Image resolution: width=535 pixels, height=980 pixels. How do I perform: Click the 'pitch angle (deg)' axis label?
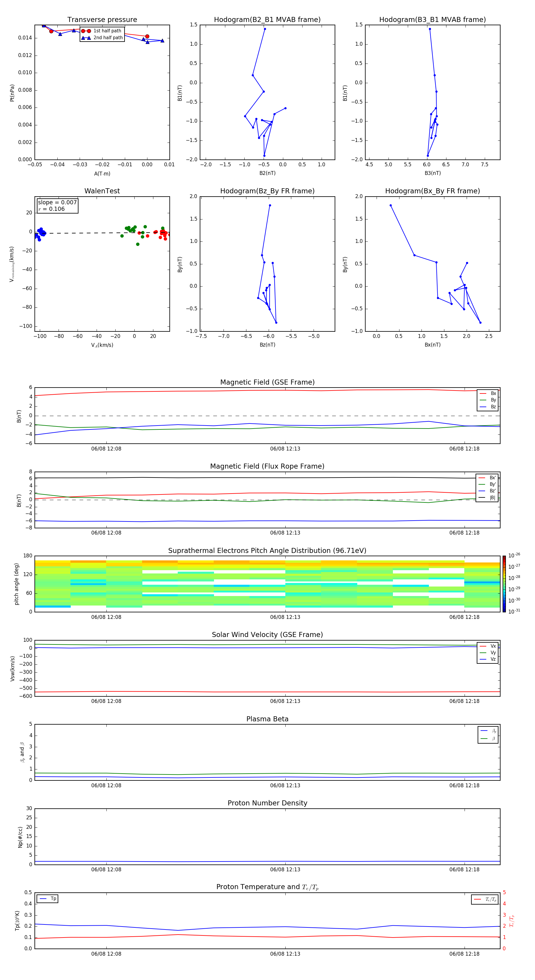point(16,584)
